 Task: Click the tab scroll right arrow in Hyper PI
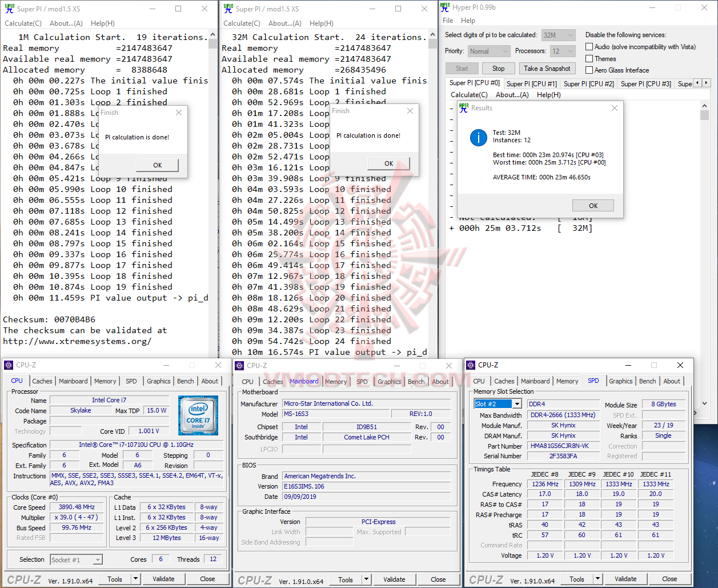(x=707, y=83)
